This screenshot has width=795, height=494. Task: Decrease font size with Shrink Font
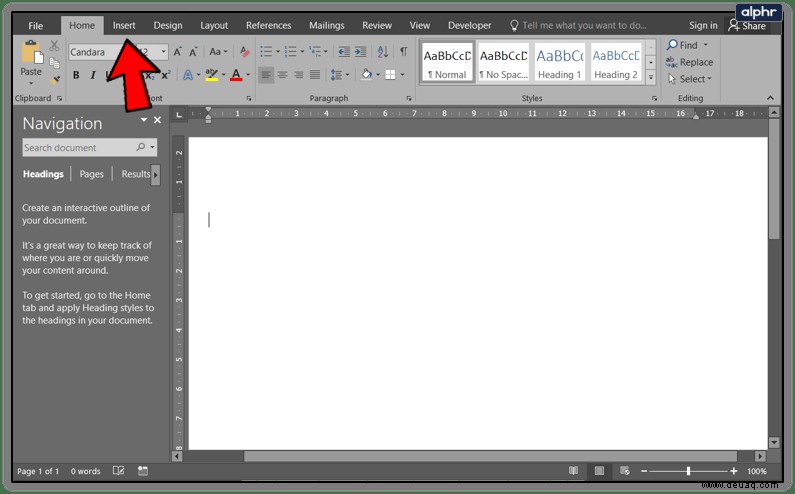click(x=193, y=52)
